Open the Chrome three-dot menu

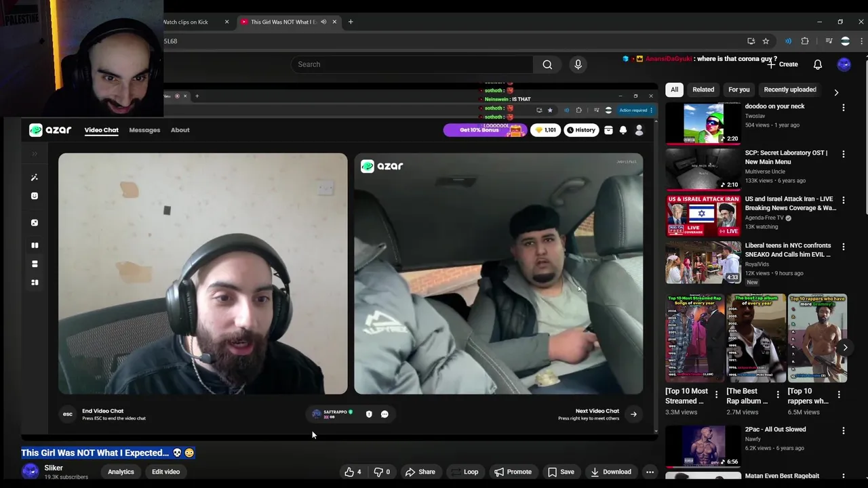point(861,41)
